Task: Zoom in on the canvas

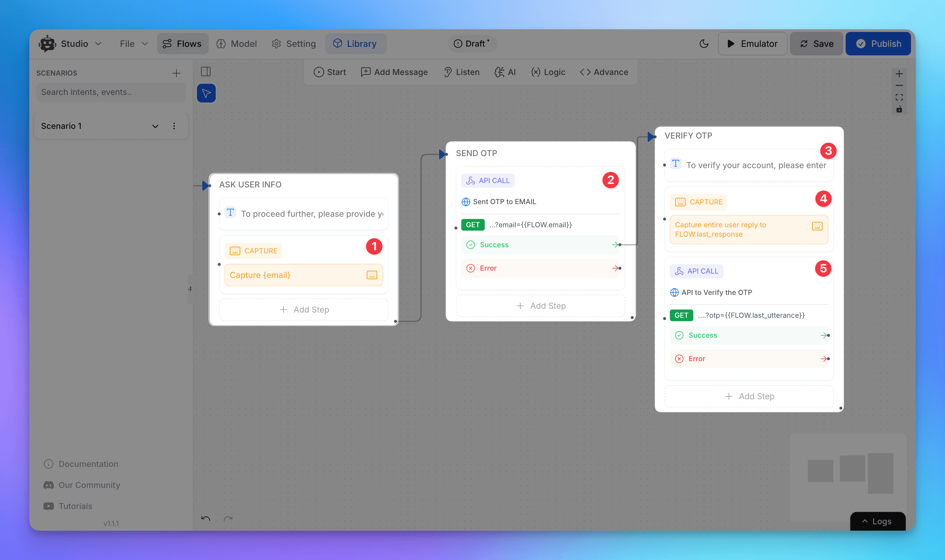Action: pos(899,74)
